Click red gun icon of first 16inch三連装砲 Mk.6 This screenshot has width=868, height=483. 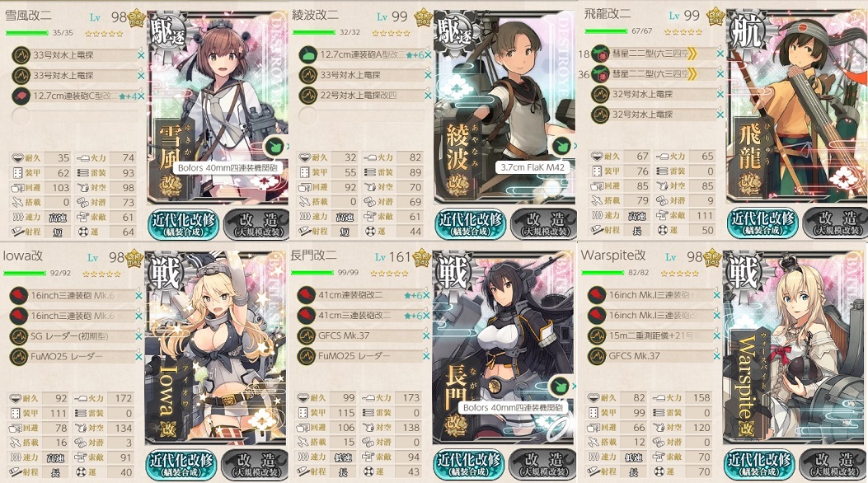[x=20, y=295]
